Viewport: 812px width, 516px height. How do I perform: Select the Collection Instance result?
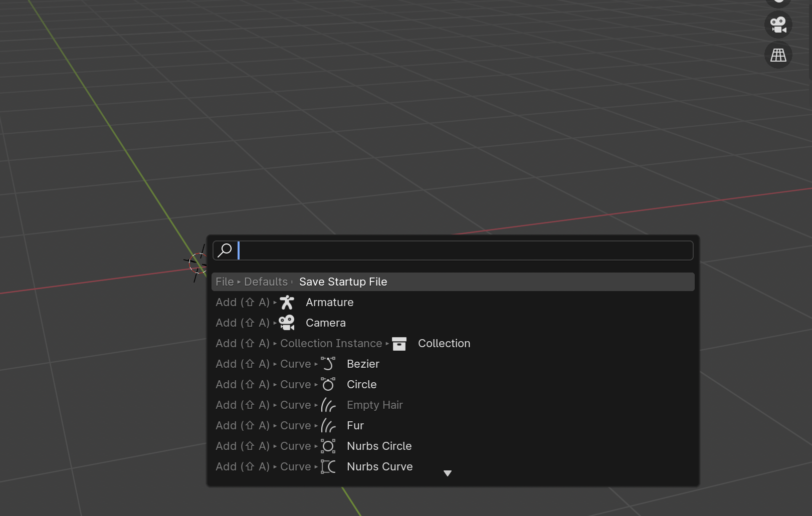click(453, 343)
